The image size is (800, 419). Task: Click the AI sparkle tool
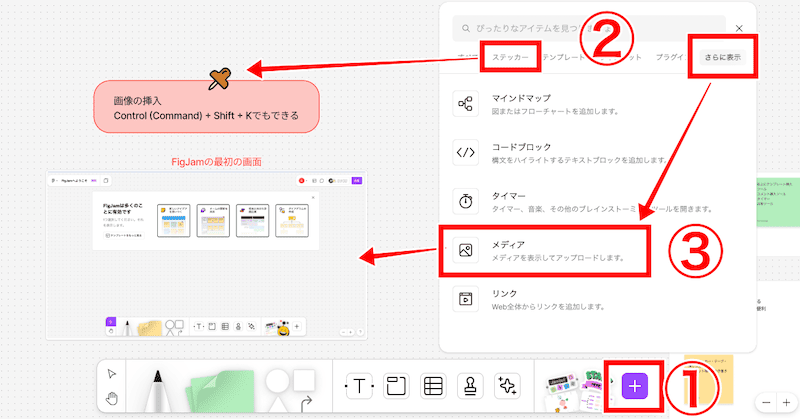click(x=507, y=386)
